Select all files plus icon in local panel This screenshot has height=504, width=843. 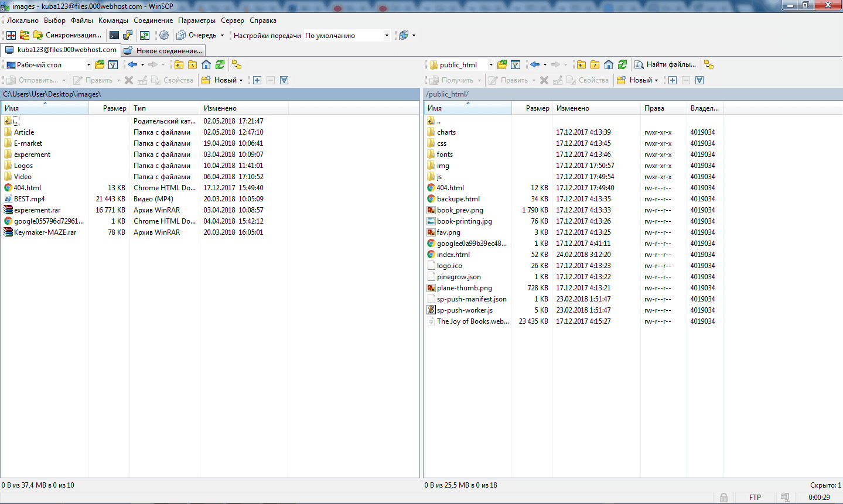coord(257,80)
